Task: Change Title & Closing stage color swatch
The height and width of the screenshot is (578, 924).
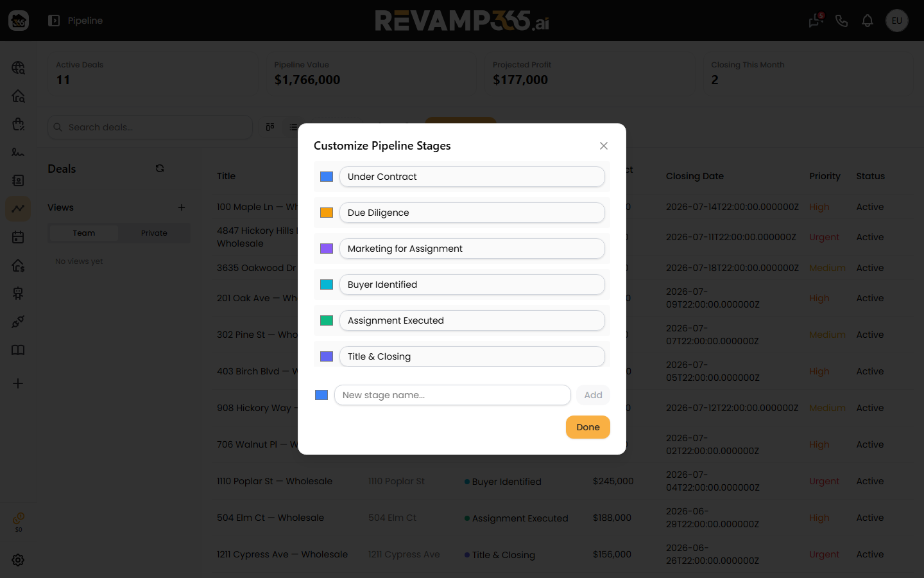Action: click(327, 356)
